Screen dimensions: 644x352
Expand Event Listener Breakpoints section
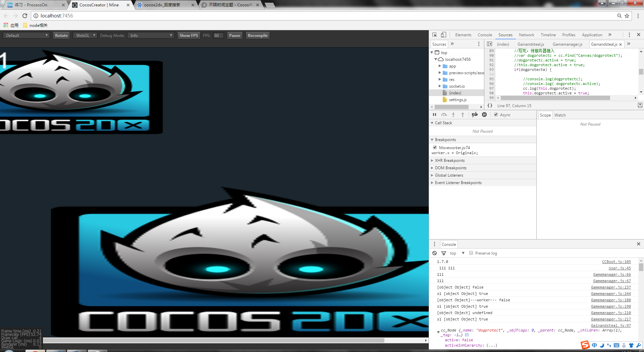click(483, 183)
